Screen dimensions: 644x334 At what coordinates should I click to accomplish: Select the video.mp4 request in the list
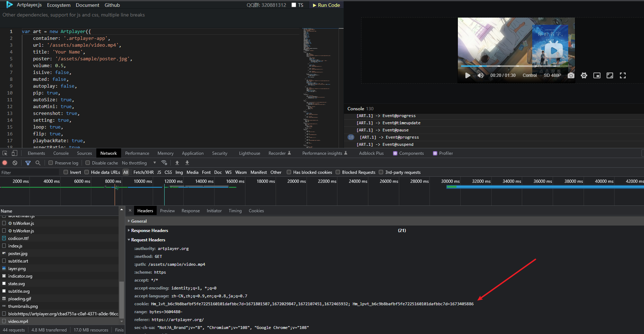click(18, 321)
